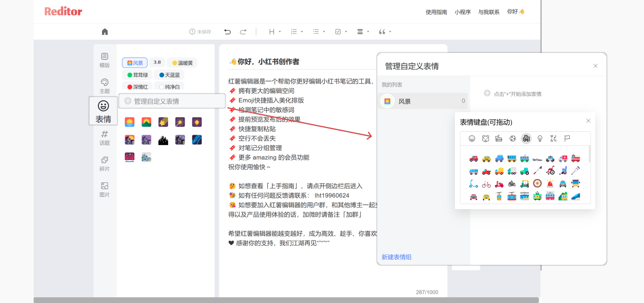
Task: Open 与我联系 in the header
Action: (x=489, y=12)
